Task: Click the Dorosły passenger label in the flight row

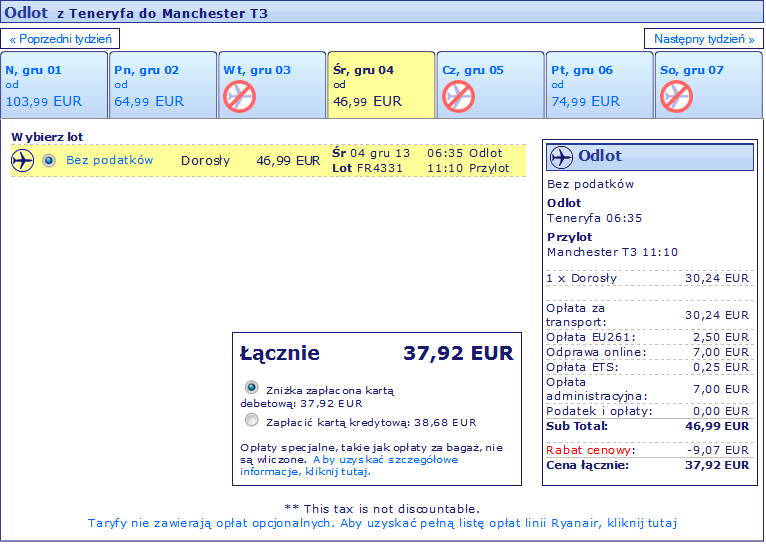Action: (205, 161)
